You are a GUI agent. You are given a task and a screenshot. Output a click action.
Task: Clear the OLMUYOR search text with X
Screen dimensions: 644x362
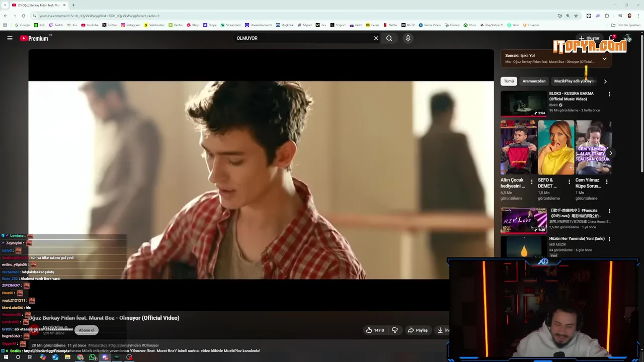coord(376,38)
